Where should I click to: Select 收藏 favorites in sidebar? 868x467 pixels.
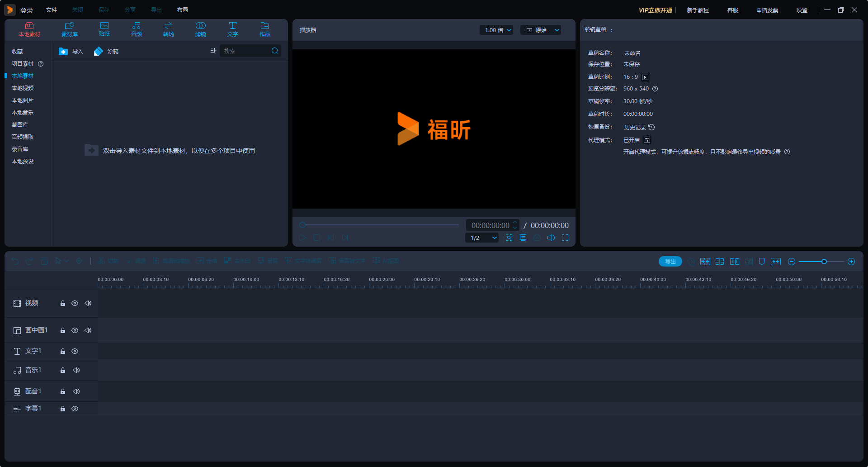tap(17, 52)
